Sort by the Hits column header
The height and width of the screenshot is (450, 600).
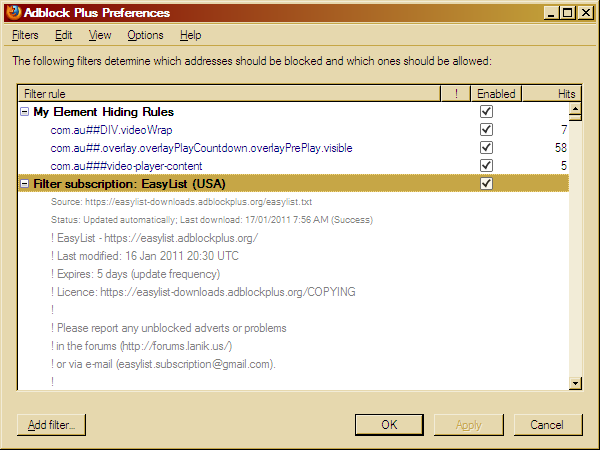coord(552,94)
